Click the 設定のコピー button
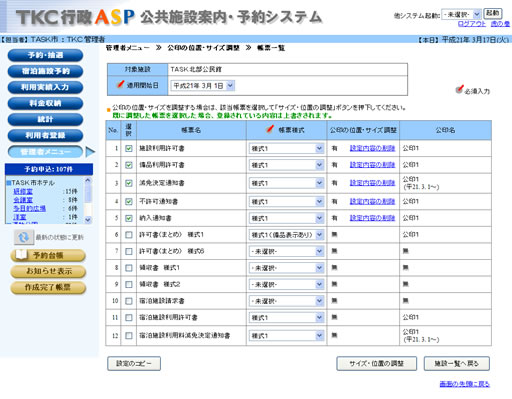 [x=134, y=363]
